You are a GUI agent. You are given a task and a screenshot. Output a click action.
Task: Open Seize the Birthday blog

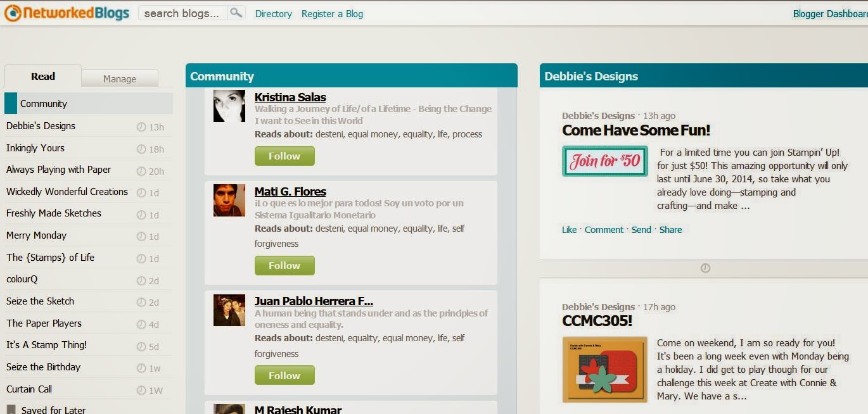click(x=43, y=367)
